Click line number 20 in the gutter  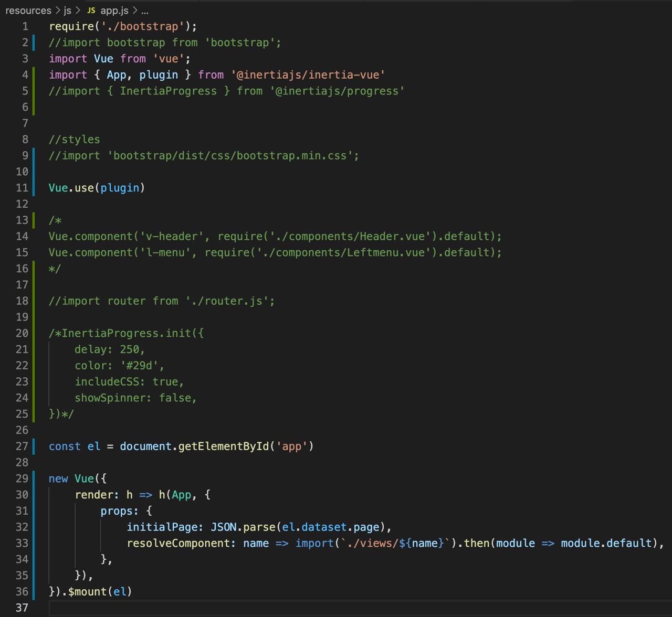(22, 333)
